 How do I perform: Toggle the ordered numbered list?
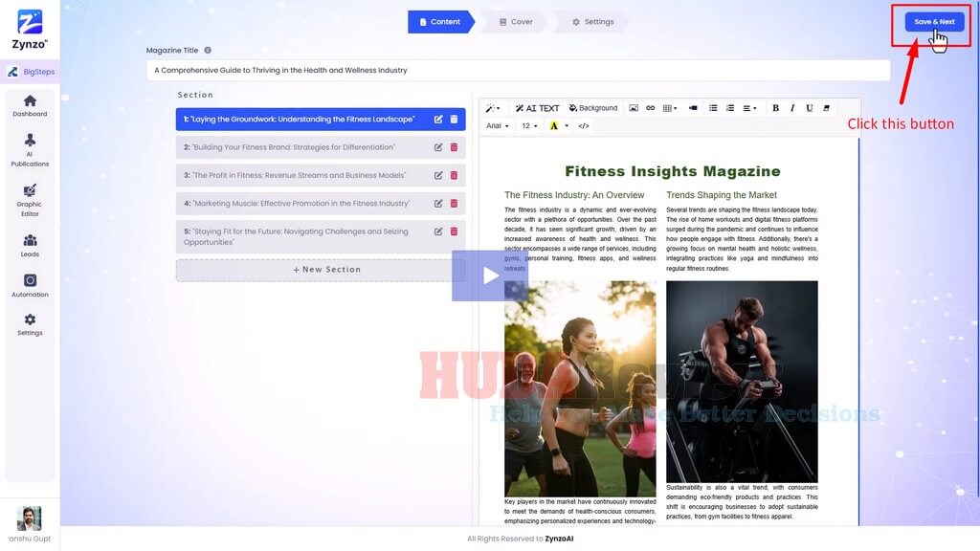pos(730,108)
